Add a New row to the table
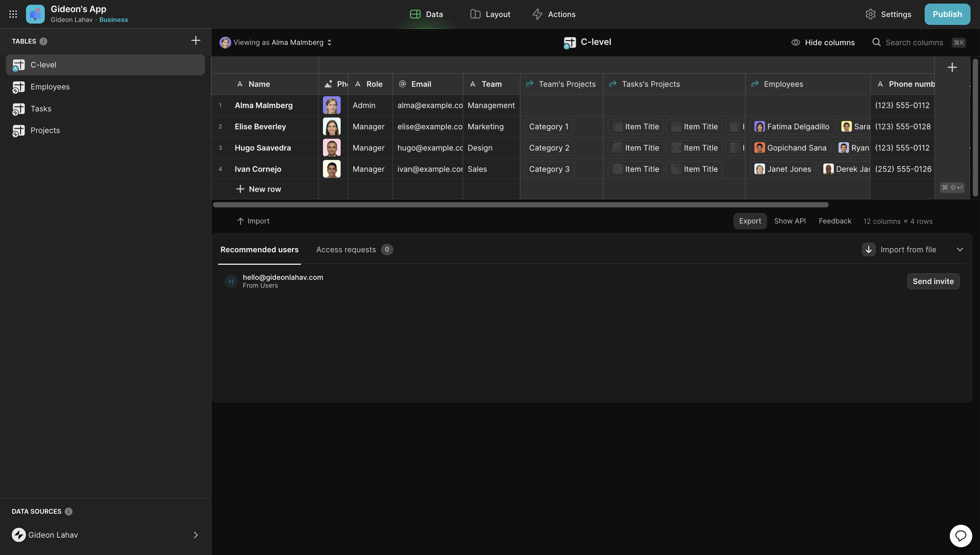This screenshot has width=980, height=555. (259, 189)
